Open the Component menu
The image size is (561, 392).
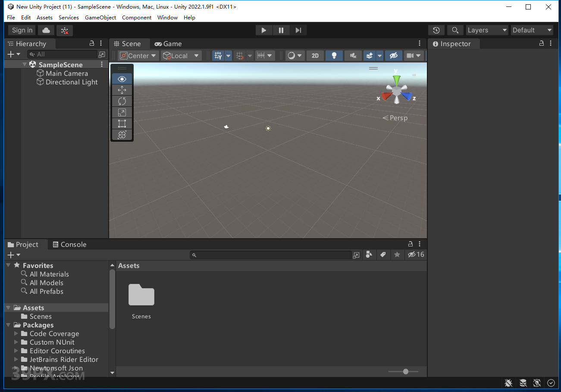(137, 18)
